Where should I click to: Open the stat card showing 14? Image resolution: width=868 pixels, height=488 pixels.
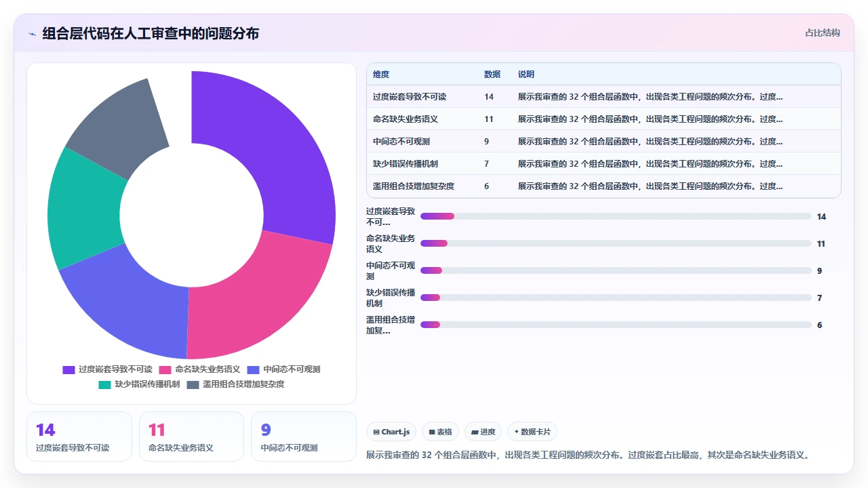79,436
